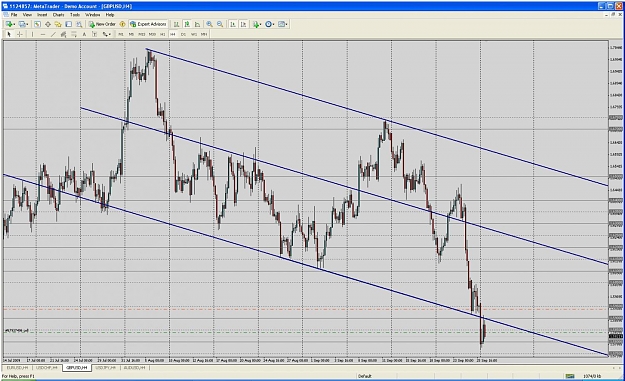Toggle the Auto Scroll chart icon
The width and height of the screenshot is (625, 381).
pyautogui.click(x=233, y=24)
